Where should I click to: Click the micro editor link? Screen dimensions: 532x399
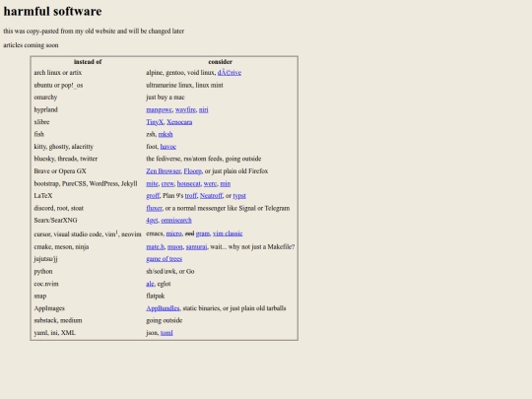click(173, 233)
